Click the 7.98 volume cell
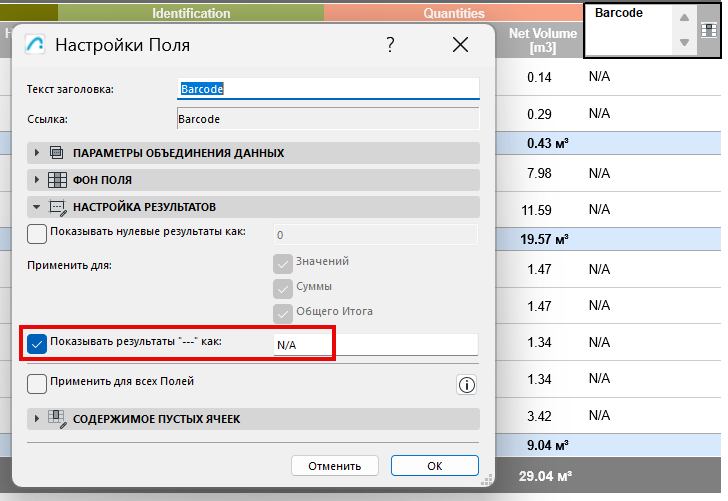 click(x=539, y=173)
